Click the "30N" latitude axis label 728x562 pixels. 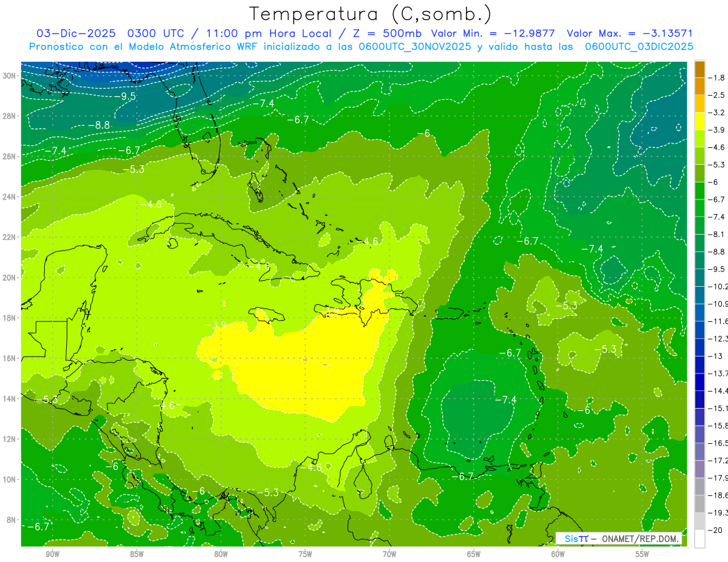(9, 75)
